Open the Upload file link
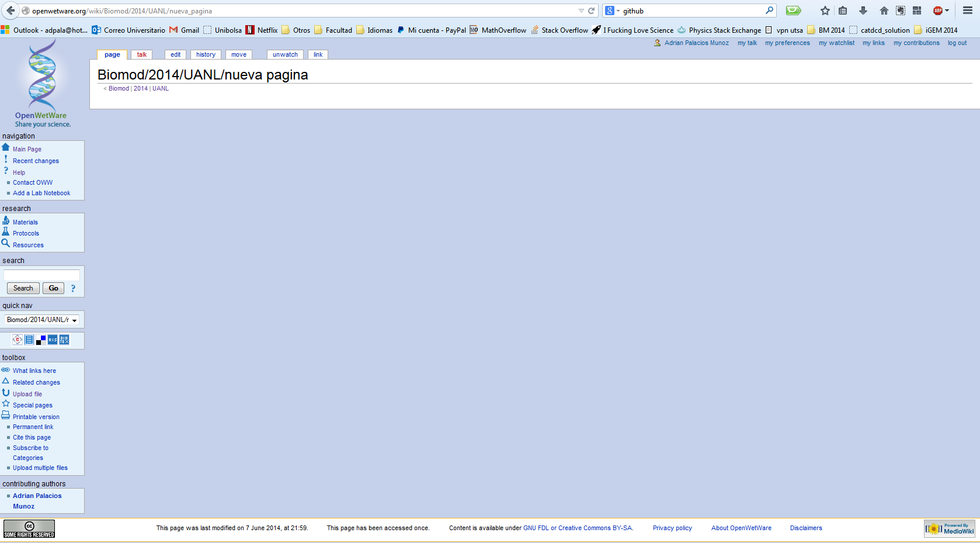The image size is (980, 543). 27,394
